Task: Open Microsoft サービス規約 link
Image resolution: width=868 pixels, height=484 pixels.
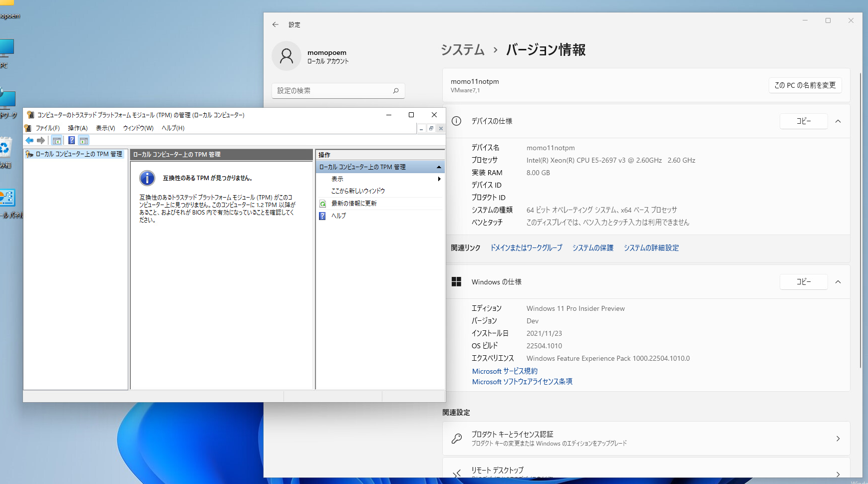Action: pos(505,371)
